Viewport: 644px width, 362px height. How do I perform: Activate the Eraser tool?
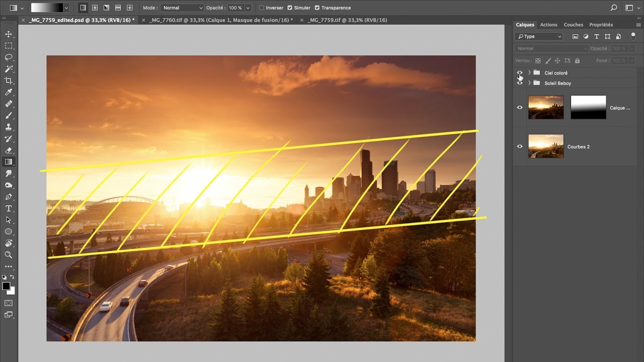tap(9, 150)
